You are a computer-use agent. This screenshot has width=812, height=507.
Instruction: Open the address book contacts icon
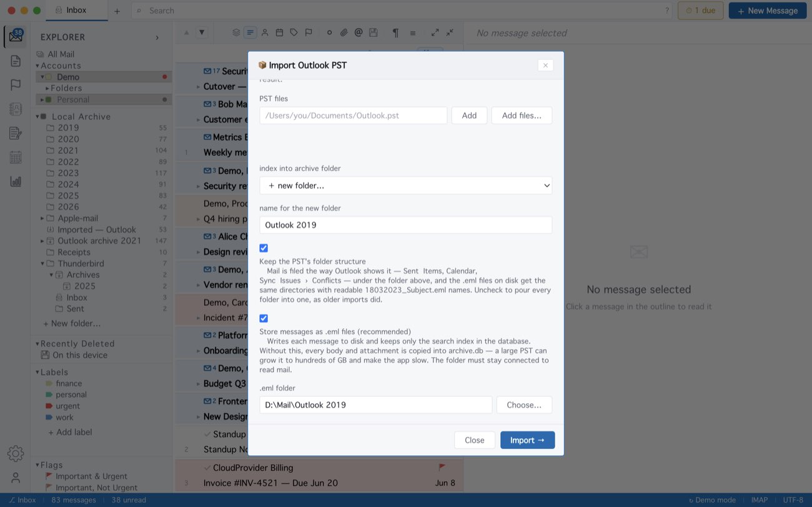(x=16, y=109)
